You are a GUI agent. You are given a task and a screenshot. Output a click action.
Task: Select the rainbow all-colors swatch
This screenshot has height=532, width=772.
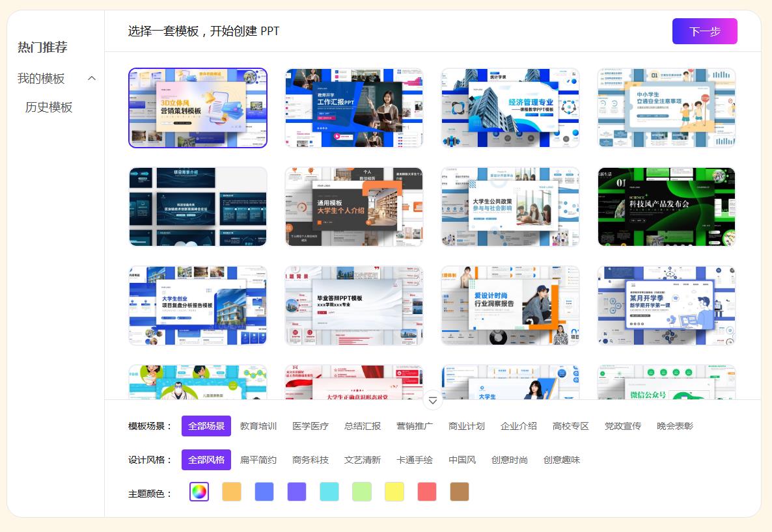coord(199,492)
